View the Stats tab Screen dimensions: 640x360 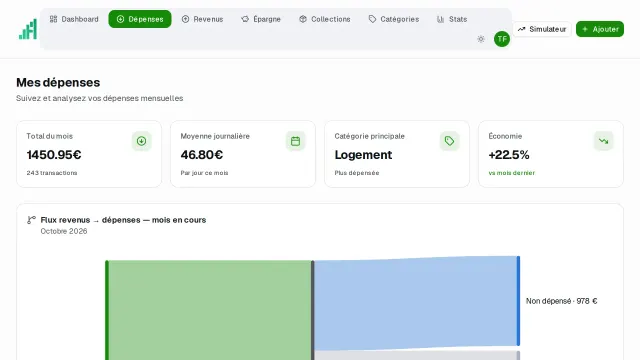(452, 19)
